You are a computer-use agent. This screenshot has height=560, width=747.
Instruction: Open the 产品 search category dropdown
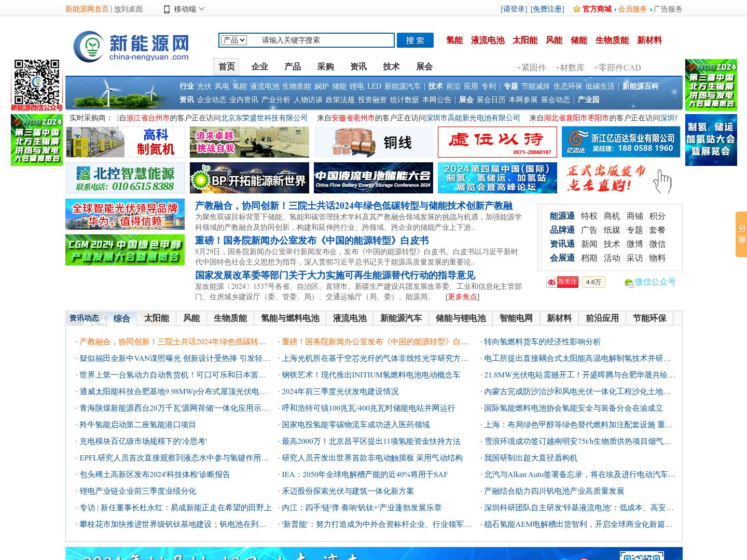tap(234, 40)
